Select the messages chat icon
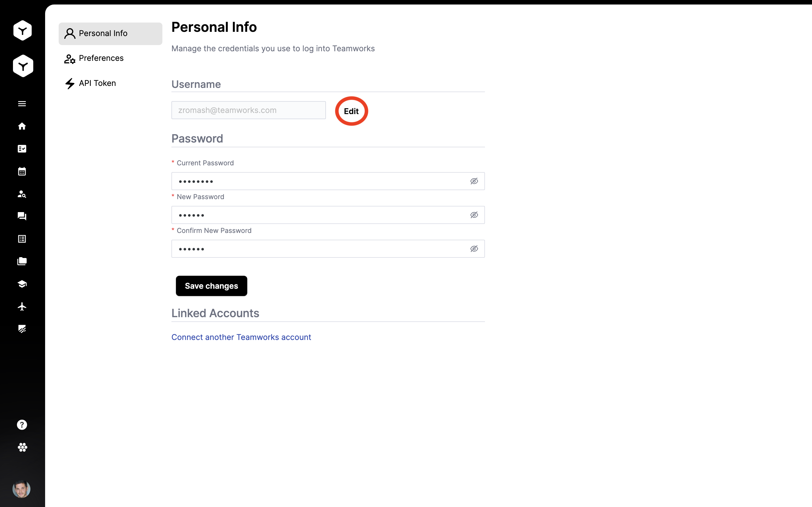 pyautogui.click(x=22, y=216)
